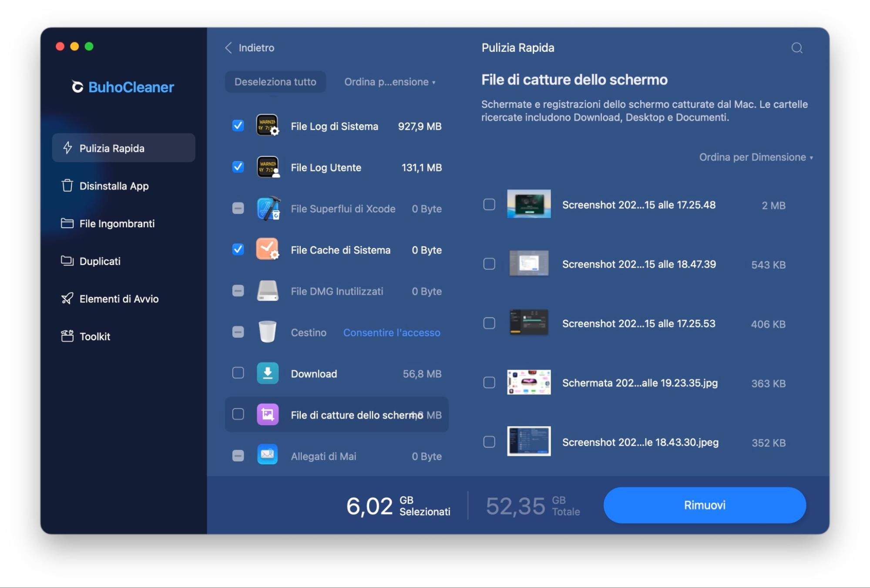Image resolution: width=870 pixels, height=588 pixels.
Task: Check the Download item checkbox
Action: click(238, 373)
